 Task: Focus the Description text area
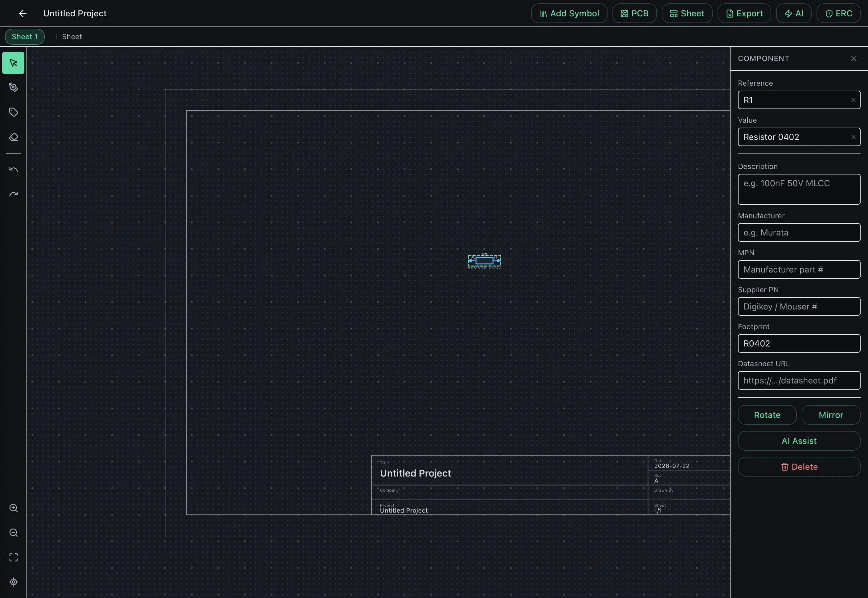pyautogui.click(x=799, y=189)
